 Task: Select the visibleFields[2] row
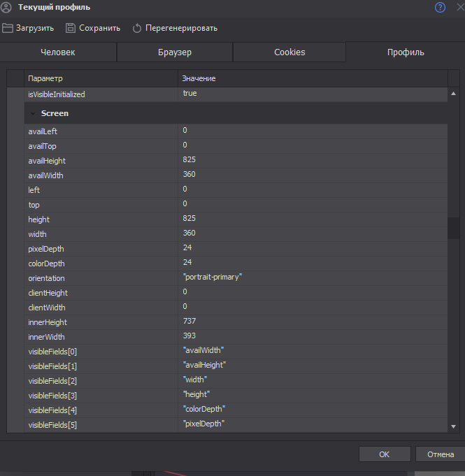(x=236, y=381)
